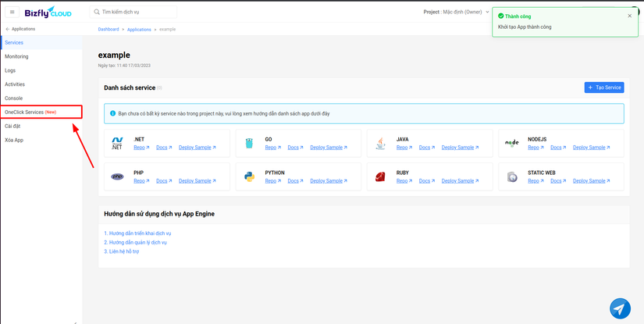Screen dimensions: 644x324
Task: Open the PYTHON Repo link
Action: [x=272, y=181]
